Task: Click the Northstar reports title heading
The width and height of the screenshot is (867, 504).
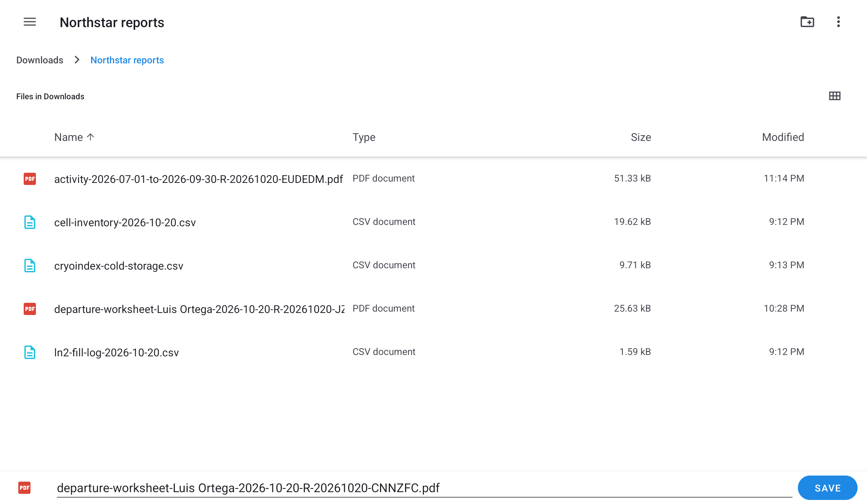Action: [112, 23]
